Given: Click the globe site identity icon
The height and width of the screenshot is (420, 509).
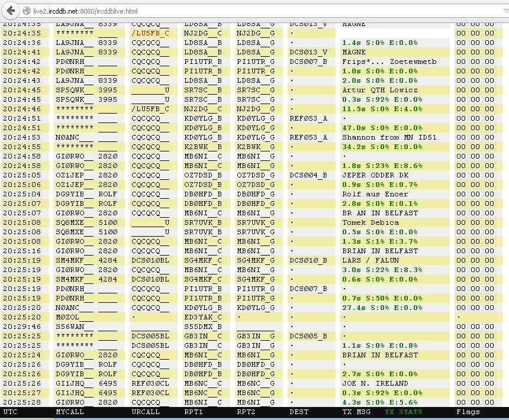Looking at the screenshot, I should click(x=27, y=11).
